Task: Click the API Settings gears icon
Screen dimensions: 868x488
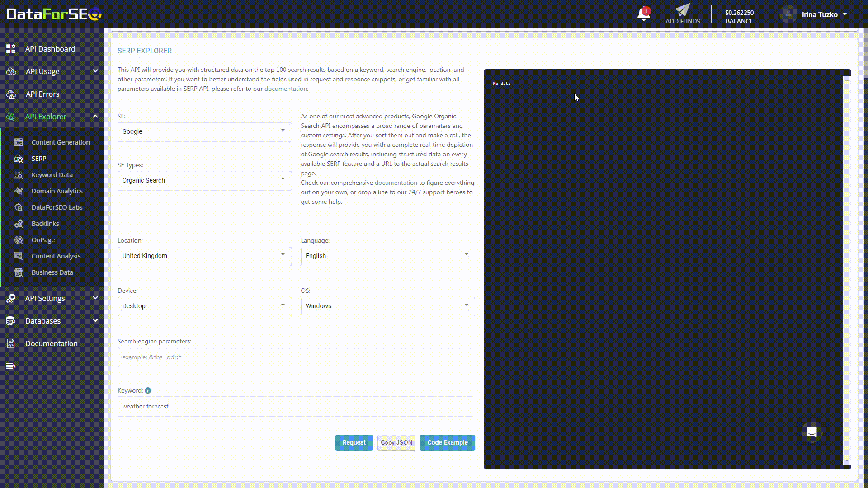Action: (11, 298)
